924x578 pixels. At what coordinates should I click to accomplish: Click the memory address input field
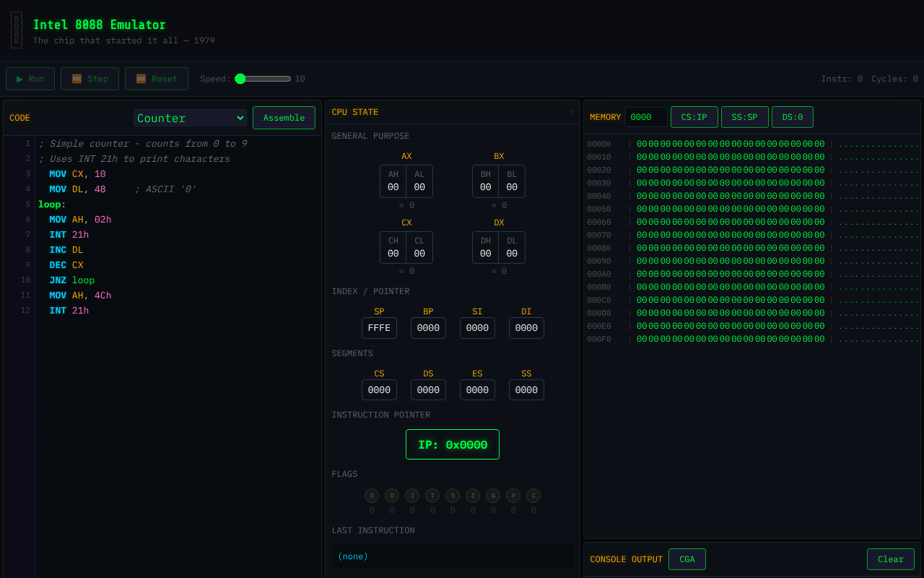[646, 117]
